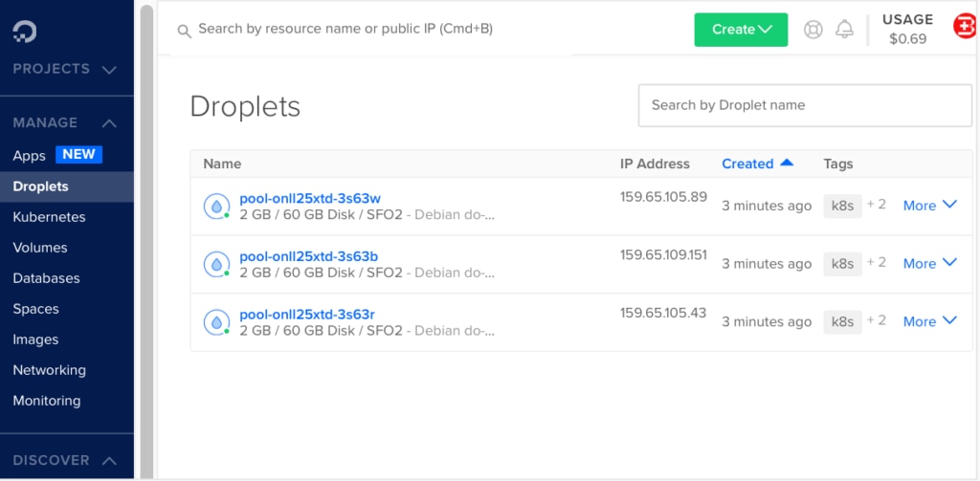The height and width of the screenshot is (481, 980).
Task: Click the Tags column header
Action: (x=838, y=164)
